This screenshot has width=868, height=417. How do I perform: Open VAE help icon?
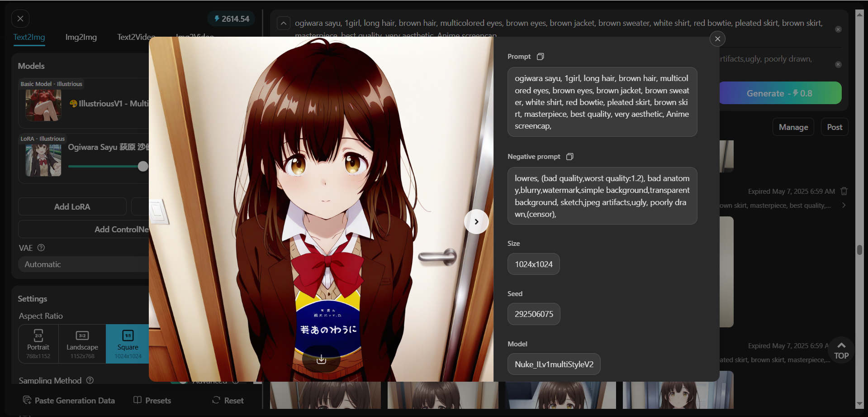pos(41,248)
